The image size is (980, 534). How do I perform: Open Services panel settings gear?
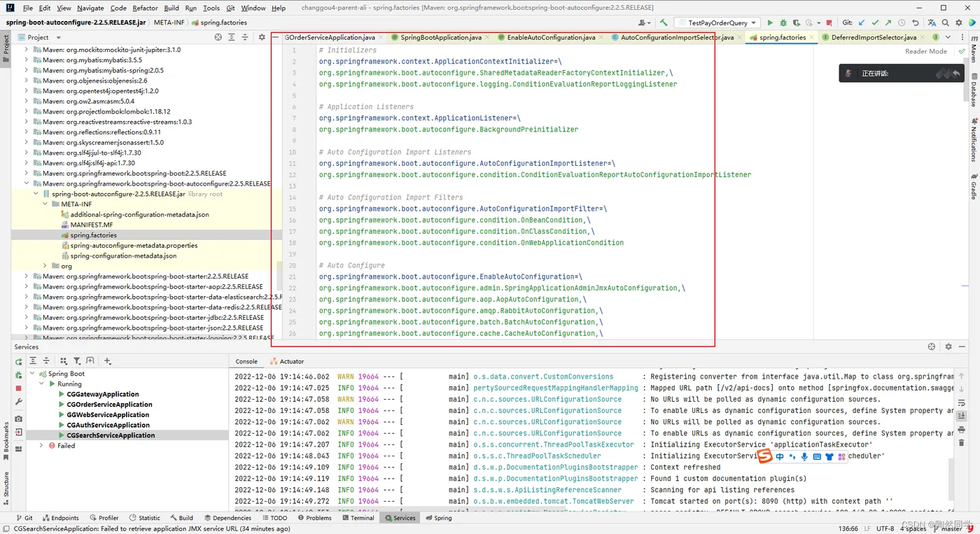[948, 346]
